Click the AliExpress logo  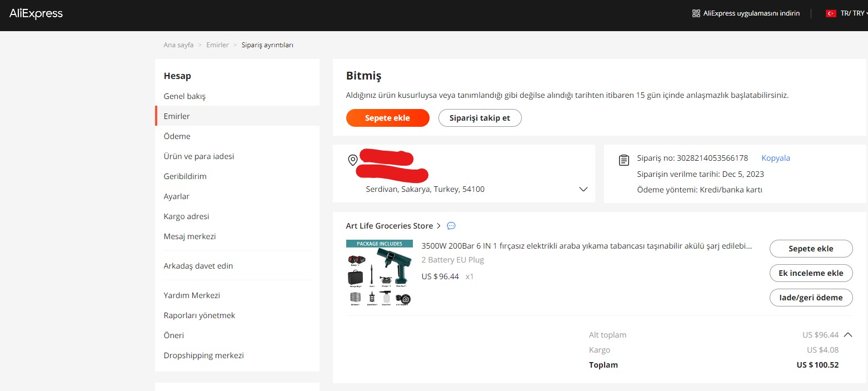36,14
